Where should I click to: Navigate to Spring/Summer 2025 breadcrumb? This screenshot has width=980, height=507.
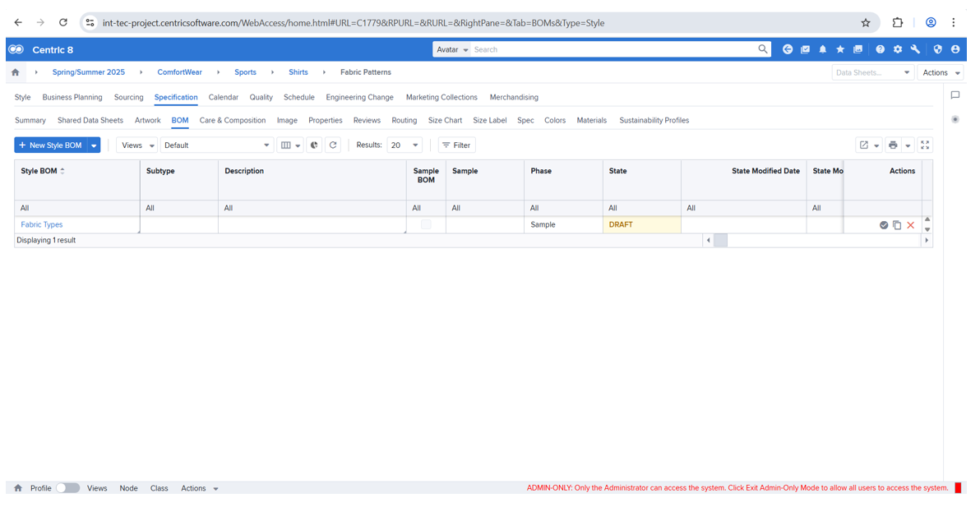click(x=89, y=72)
